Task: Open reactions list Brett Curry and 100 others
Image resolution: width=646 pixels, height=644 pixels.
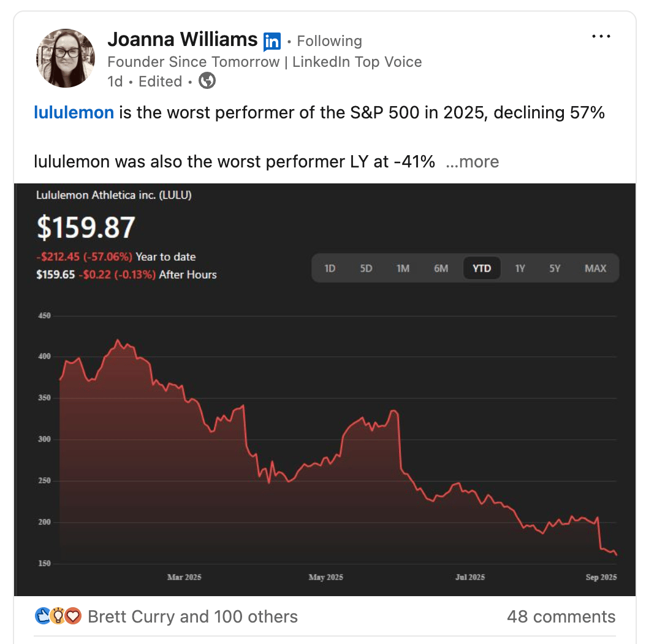Action: 192,616
